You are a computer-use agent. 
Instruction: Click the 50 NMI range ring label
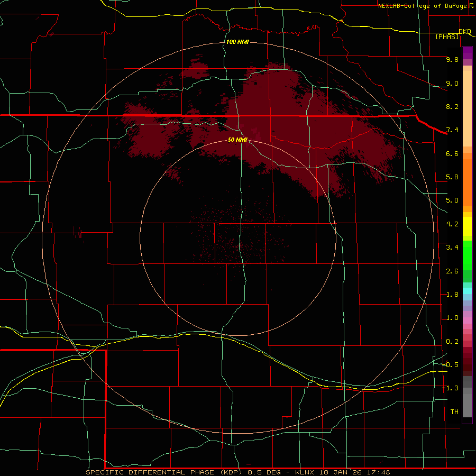(x=237, y=140)
